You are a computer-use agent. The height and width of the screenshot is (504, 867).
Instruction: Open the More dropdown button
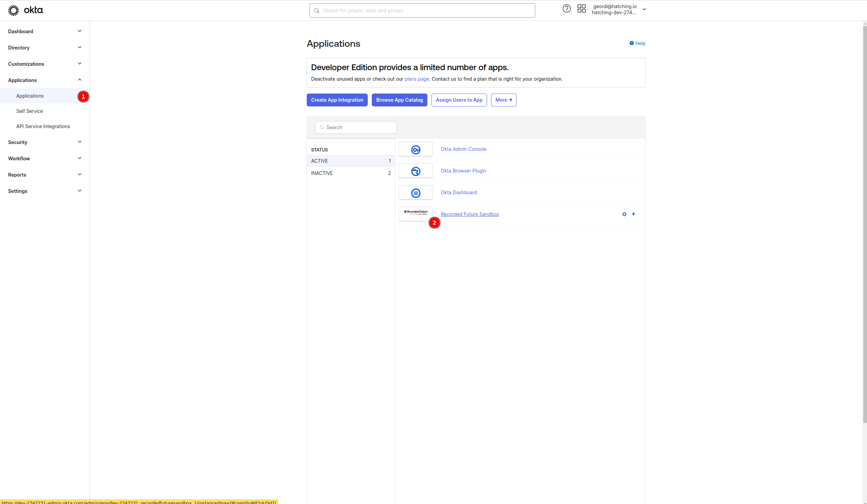pyautogui.click(x=503, y=100)
